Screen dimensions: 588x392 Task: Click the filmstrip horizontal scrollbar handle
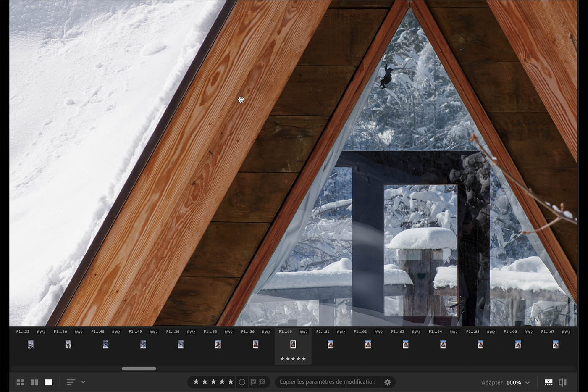coord(139,368)
